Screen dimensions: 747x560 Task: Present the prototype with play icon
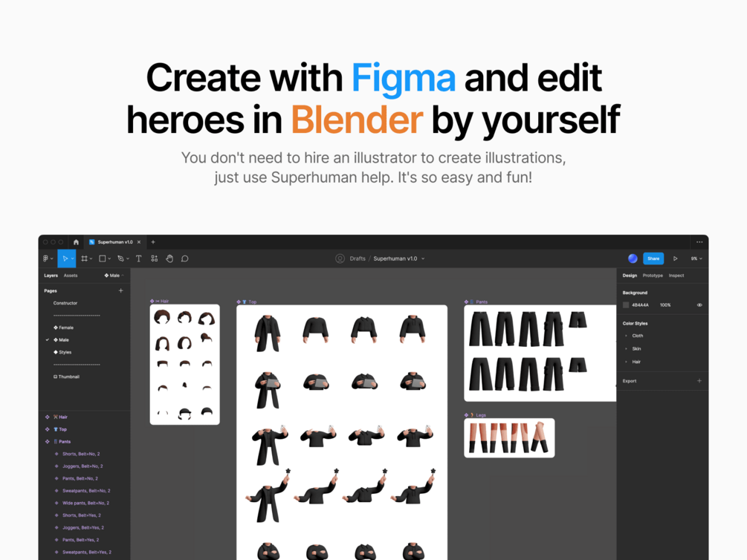coord(675,258)
